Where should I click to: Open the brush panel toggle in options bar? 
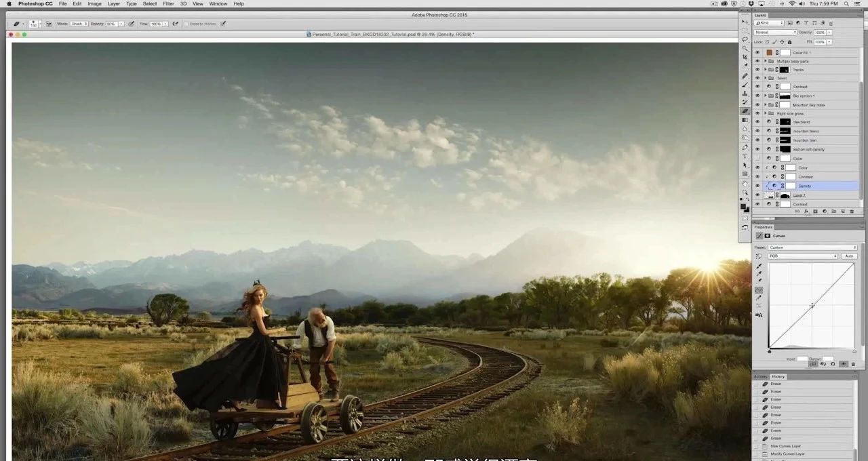pyautogui.click(x=50, y=24)
